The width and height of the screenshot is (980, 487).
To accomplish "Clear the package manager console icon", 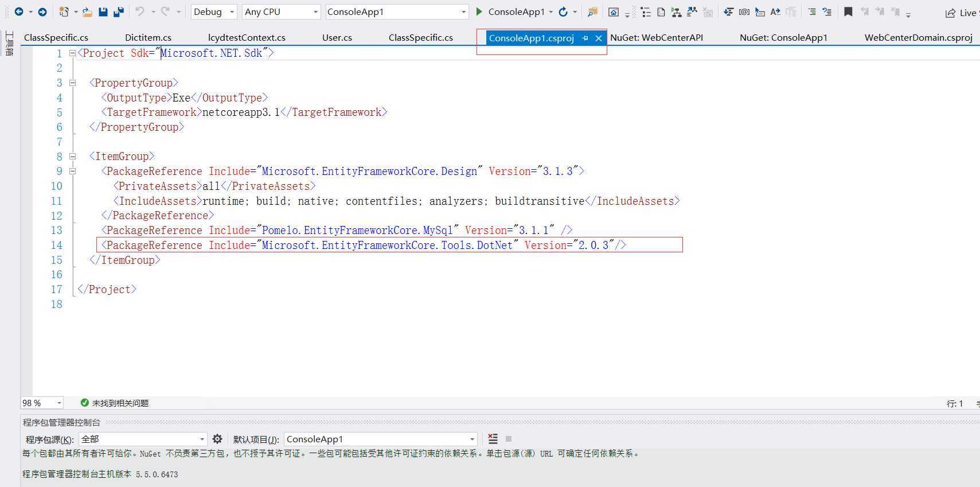I will [493, 439].
